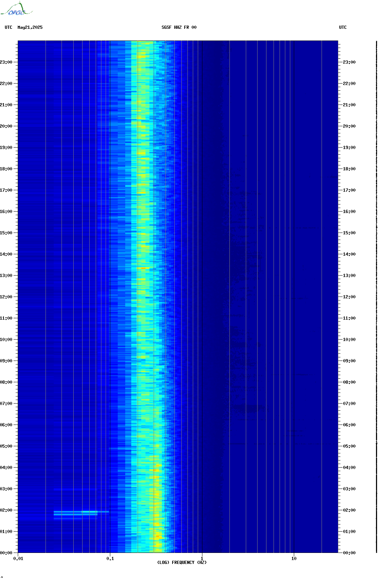The width and height of the screenshot is (392, 581).
Task: Click the right-axis 00:00 label
Action: [349, 553]
